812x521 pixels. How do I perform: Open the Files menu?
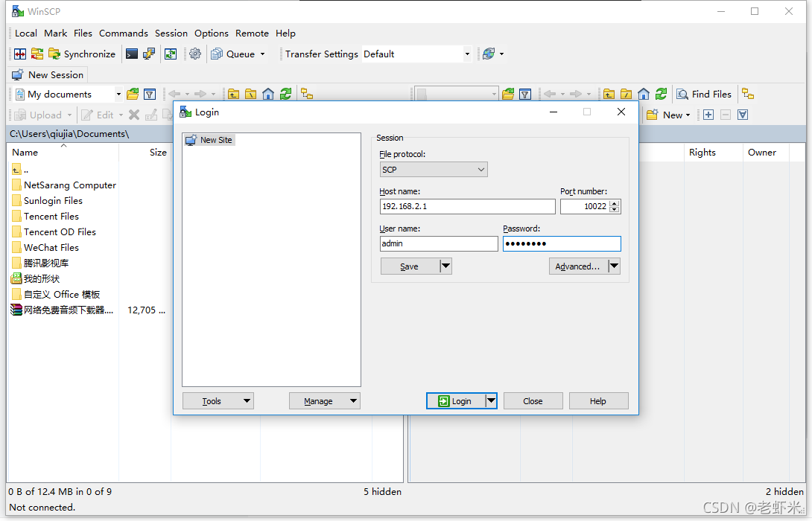83,33
